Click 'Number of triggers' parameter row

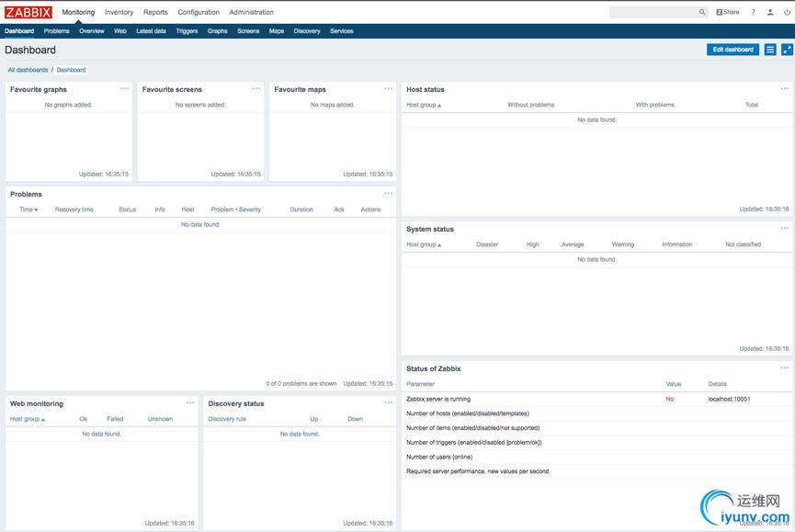[x=596, y=442]
